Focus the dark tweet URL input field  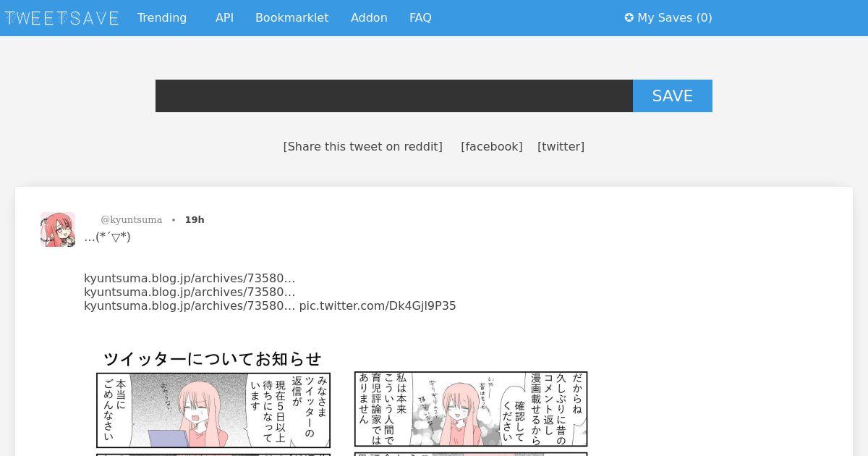(x=394, y=96)
